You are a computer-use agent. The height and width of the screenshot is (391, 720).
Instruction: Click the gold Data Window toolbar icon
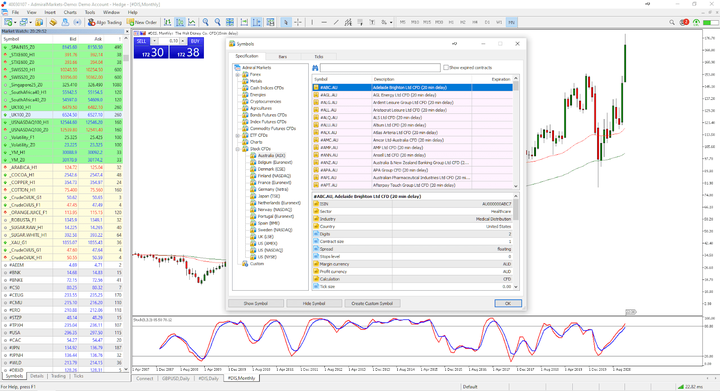(x=53, y=22)
